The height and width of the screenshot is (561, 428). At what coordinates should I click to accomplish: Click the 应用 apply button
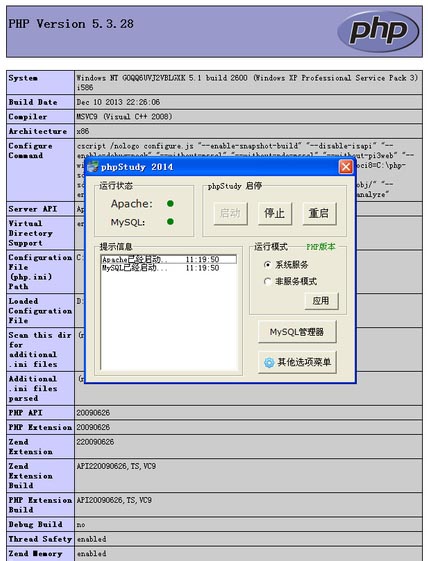pyautogui.click(x=321, y=301)
